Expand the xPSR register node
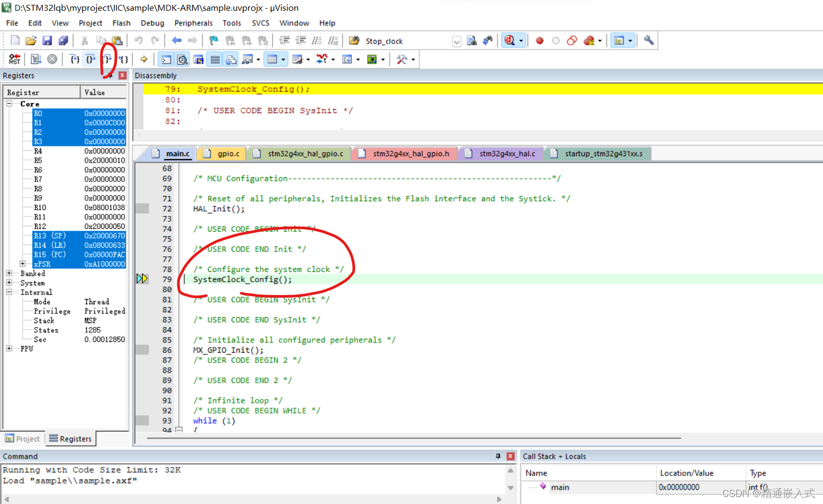Screen dimensions: 823x504 pyautogui.click(x=23, y=264)
